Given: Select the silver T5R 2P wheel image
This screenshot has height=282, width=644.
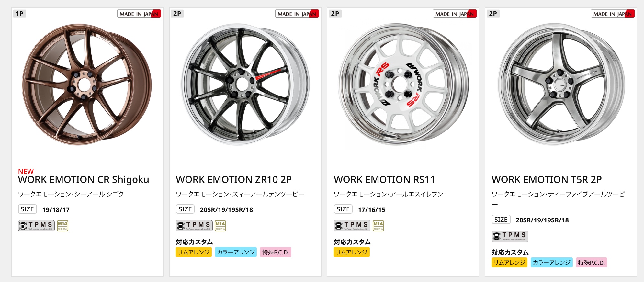Looking at the screenshot, I should coord(561,84).
